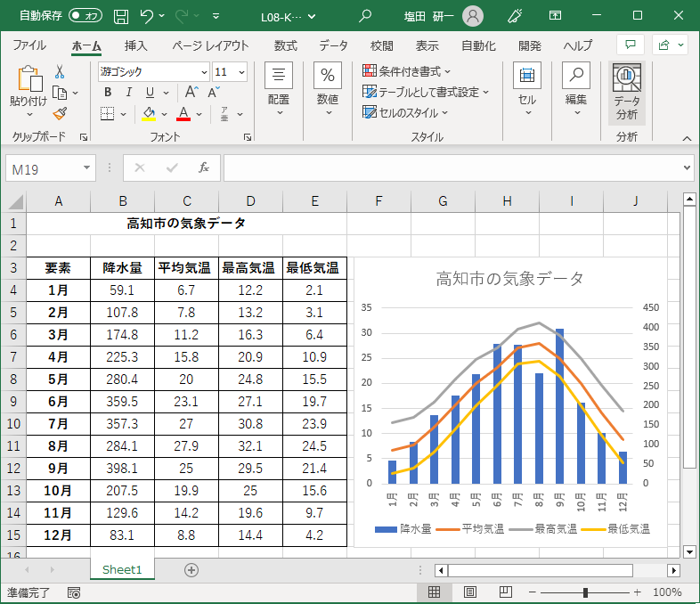
Task: Apply Italic formatting
Action: 129,92
